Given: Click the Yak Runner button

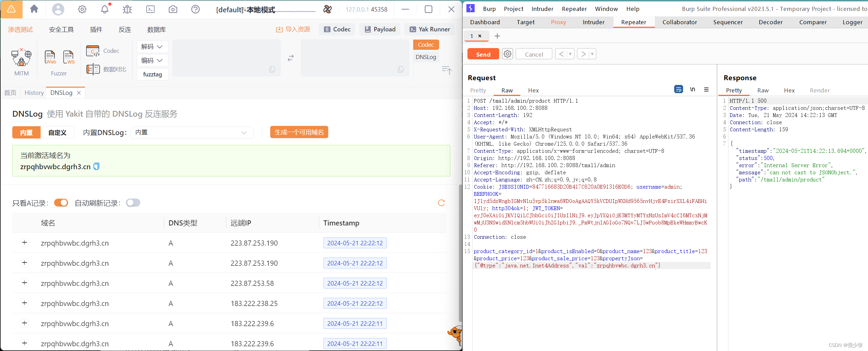Looking at the screenshot, I should [430, 29].
